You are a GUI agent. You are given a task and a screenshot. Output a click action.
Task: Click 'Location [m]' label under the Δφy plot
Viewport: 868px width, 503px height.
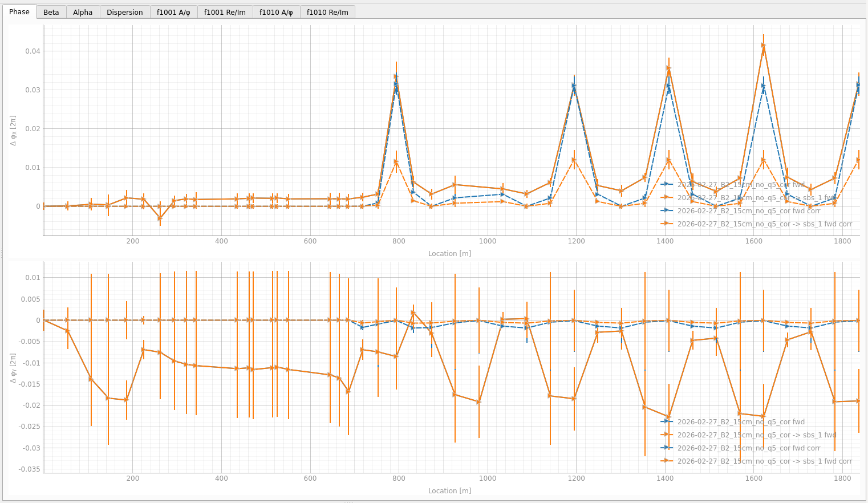click(x=450, y=490)
